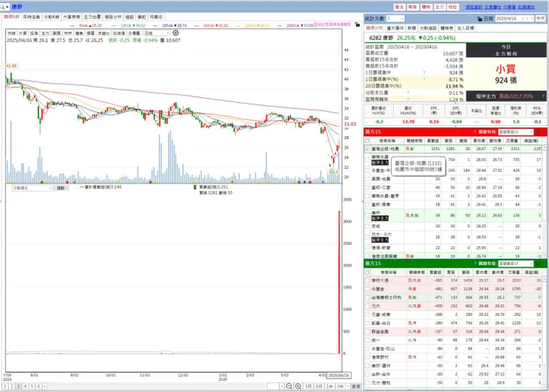Open the 分點進出 dropdown below the chart
Viewport: 549px width, 392px height.
coord(32,188)
